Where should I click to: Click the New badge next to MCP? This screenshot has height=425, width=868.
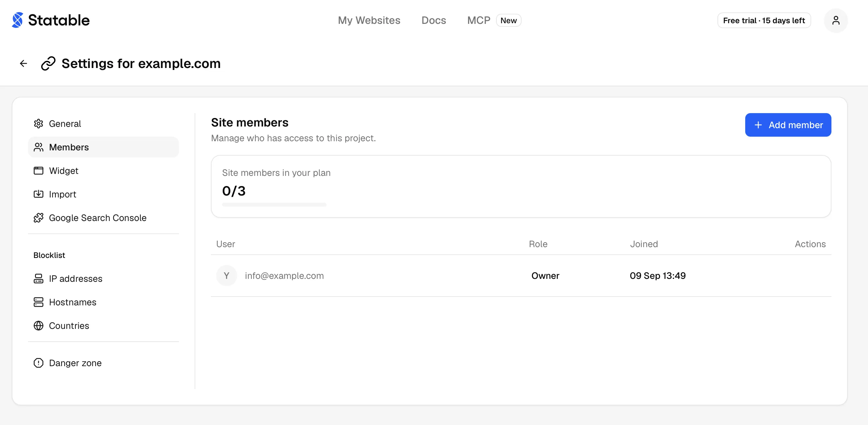coord(508,21)
